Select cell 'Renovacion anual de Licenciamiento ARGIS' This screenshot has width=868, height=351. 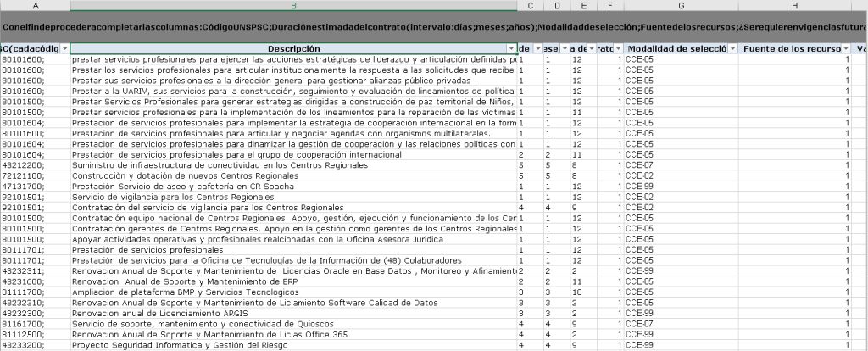pyautogui.click(x=294, y=313)
